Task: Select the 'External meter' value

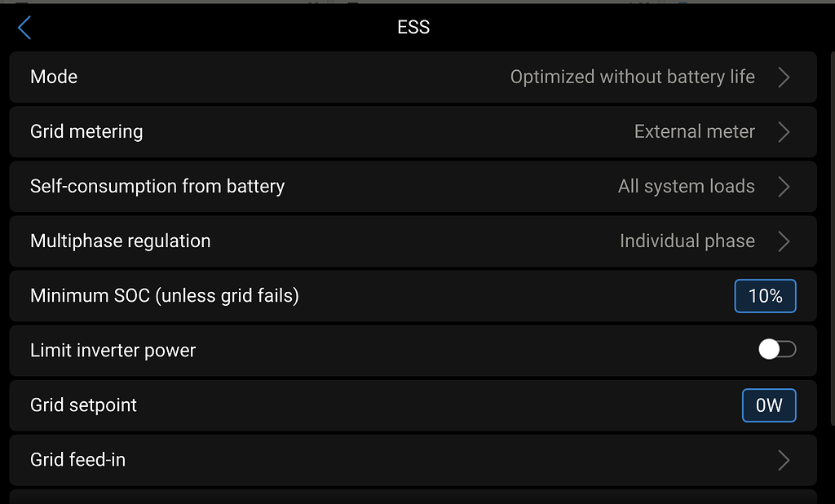Action: pos(694,131)
